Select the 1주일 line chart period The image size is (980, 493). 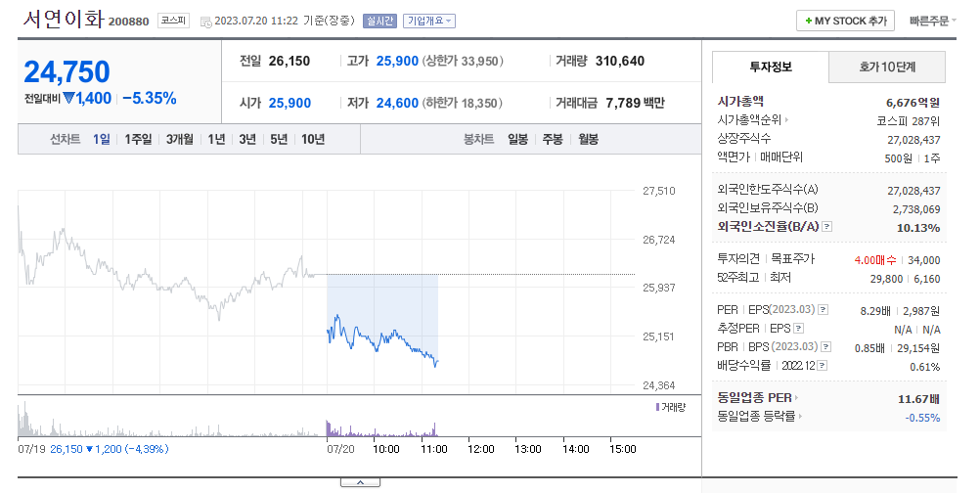(x=138, y=139)
